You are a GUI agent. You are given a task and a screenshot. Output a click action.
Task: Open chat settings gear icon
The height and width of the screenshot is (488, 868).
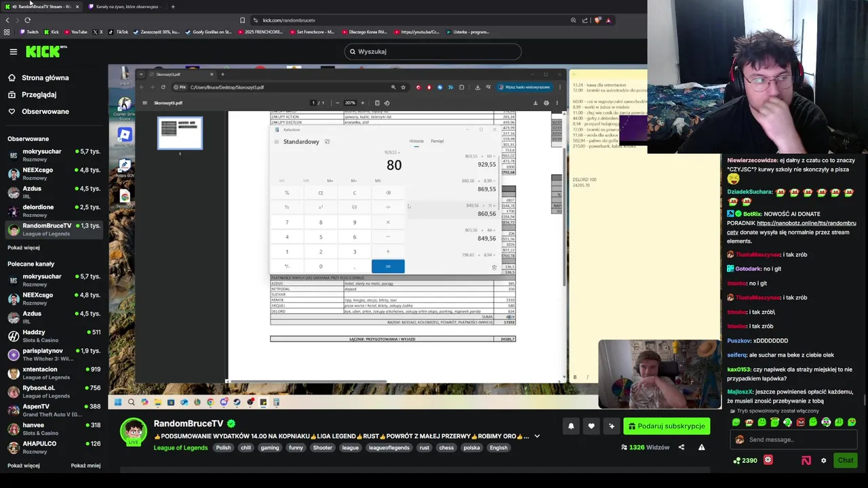point(824,461)
